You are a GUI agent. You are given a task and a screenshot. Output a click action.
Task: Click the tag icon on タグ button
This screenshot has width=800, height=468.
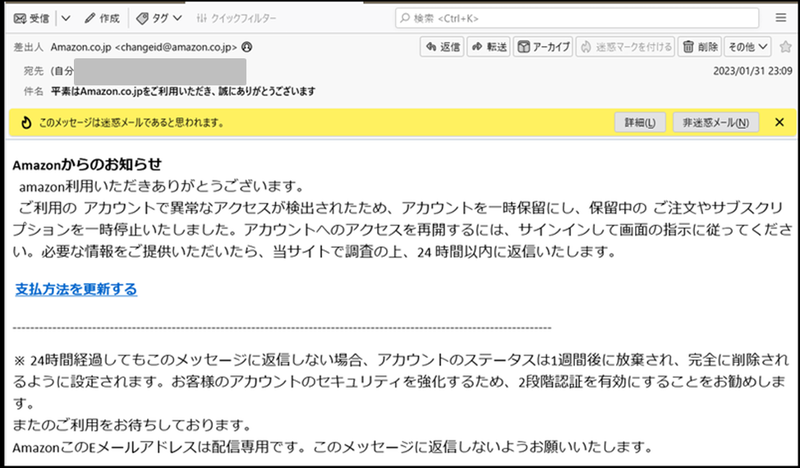coord(142,18)
